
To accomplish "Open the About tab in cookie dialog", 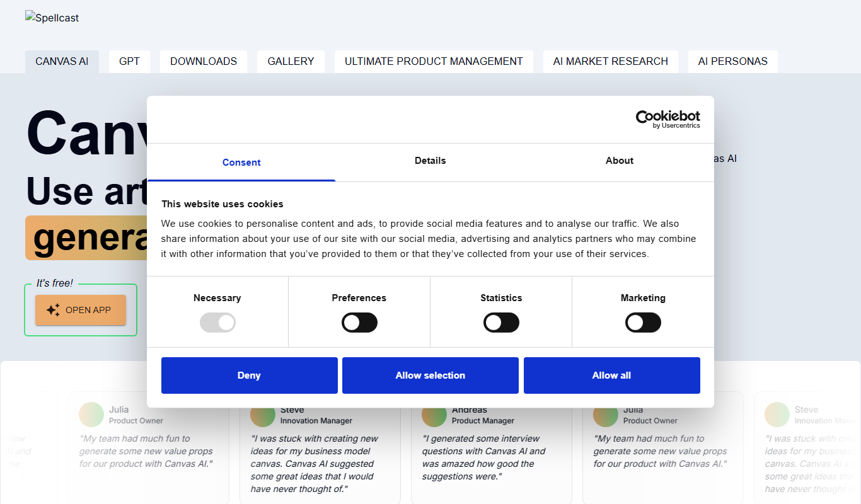I will click(x=620, y=161).
